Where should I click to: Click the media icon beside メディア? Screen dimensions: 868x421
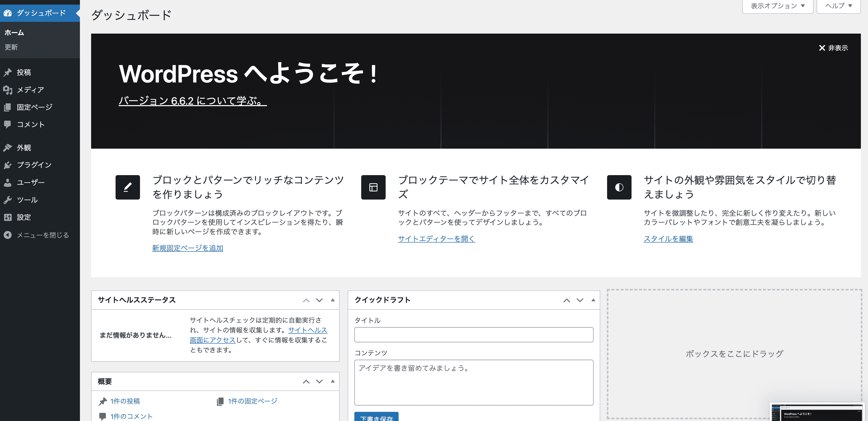point(8,90)
